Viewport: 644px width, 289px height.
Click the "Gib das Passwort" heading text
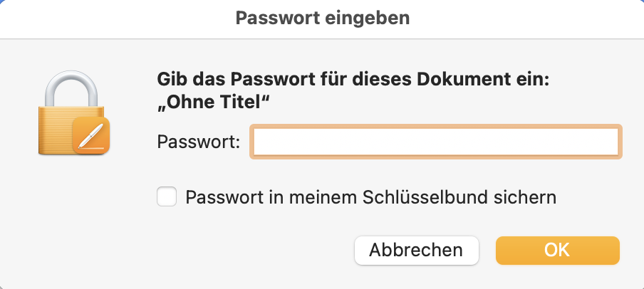214,80
